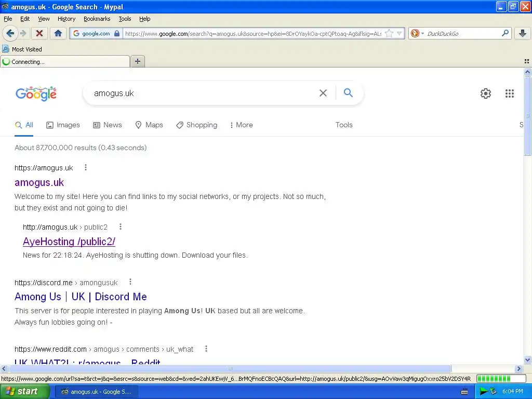The width and height of the screenshot is (532, 399).
Task: Click the system tray clock 6:04 PM
Action: pyautogui.click(x=513, y=392)
